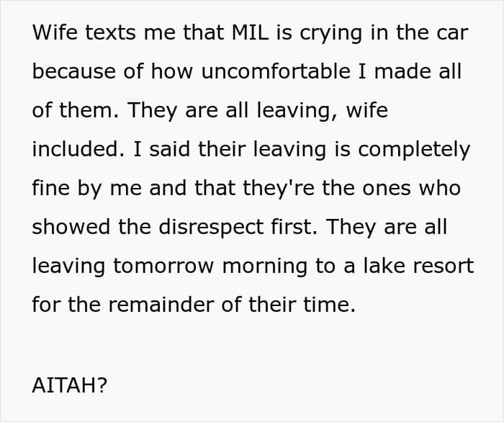
Task: Click on the word "texts"
Action: point(110,32)
